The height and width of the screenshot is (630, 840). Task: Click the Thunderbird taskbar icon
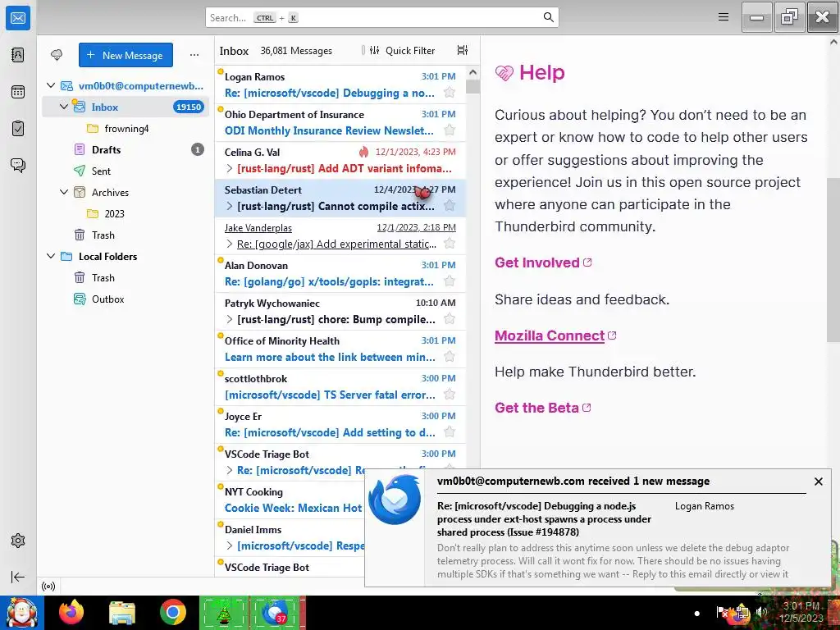(x=276, y=612)
